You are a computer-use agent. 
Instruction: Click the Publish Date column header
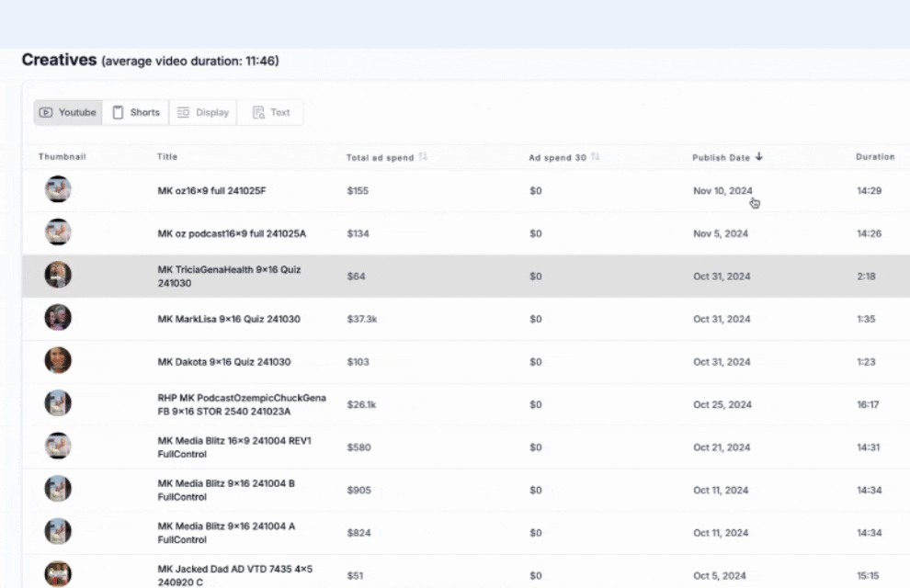[x=726, y=156]
